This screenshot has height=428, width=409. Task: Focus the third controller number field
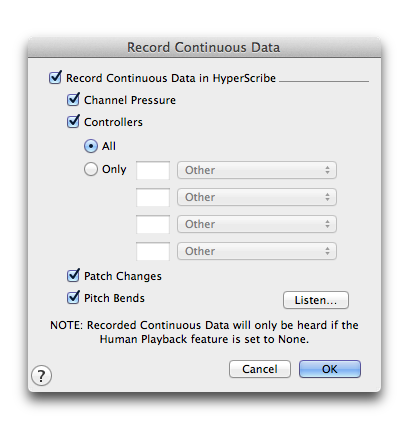tap(153, 224)
